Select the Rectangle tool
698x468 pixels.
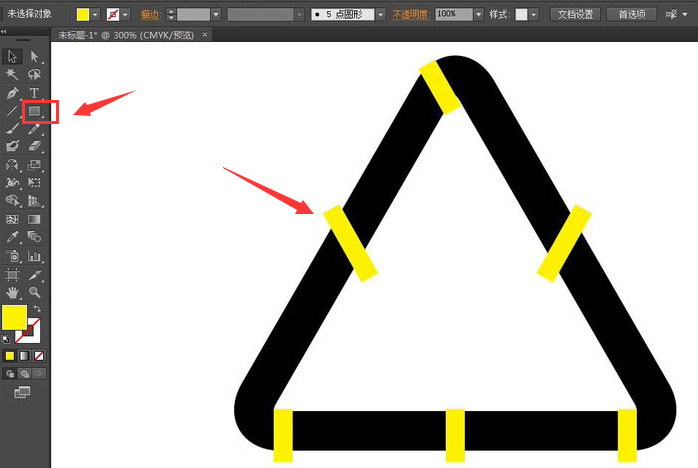point(34,111)
